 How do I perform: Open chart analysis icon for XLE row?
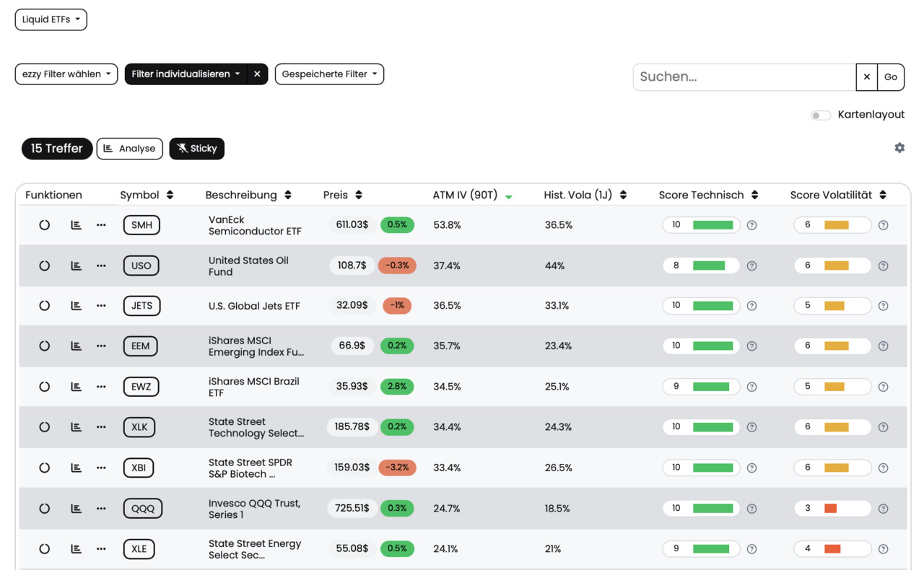tap(76, 549)
